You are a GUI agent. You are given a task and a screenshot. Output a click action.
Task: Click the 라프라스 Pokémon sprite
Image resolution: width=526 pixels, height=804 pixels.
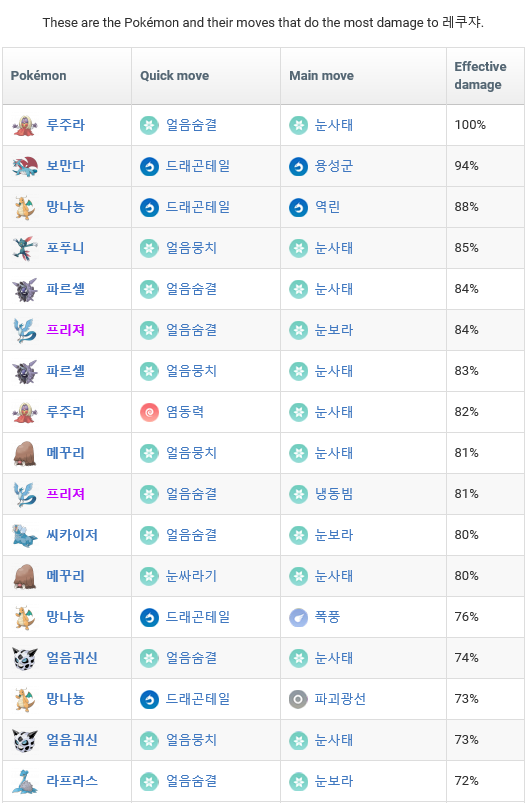[25, 781]
